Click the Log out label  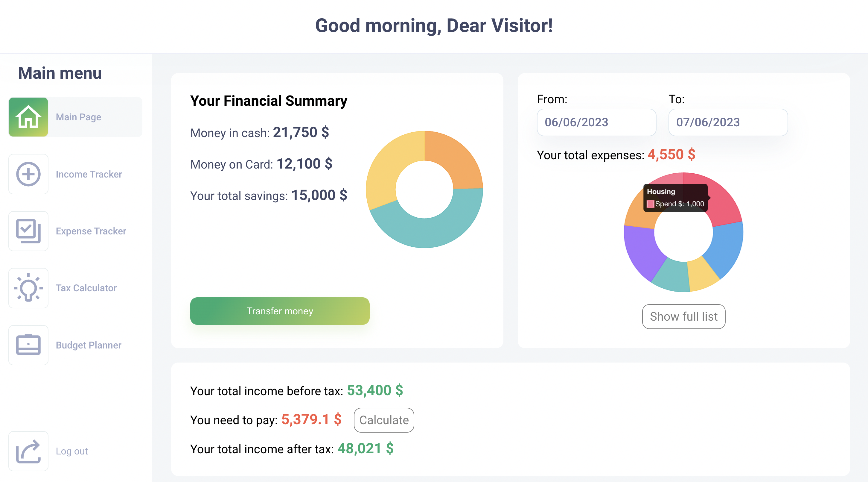click(71, 451)
